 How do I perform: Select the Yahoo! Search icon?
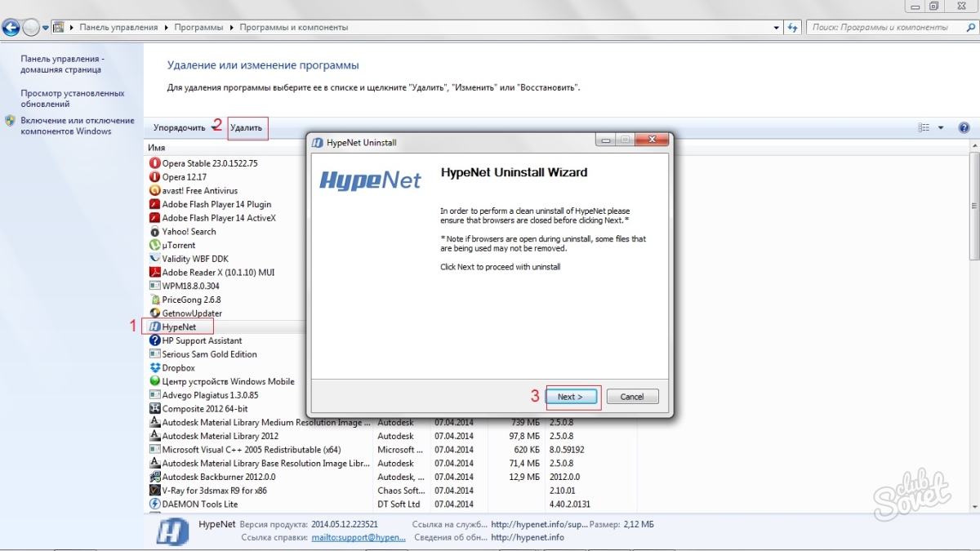pos(155,231)
